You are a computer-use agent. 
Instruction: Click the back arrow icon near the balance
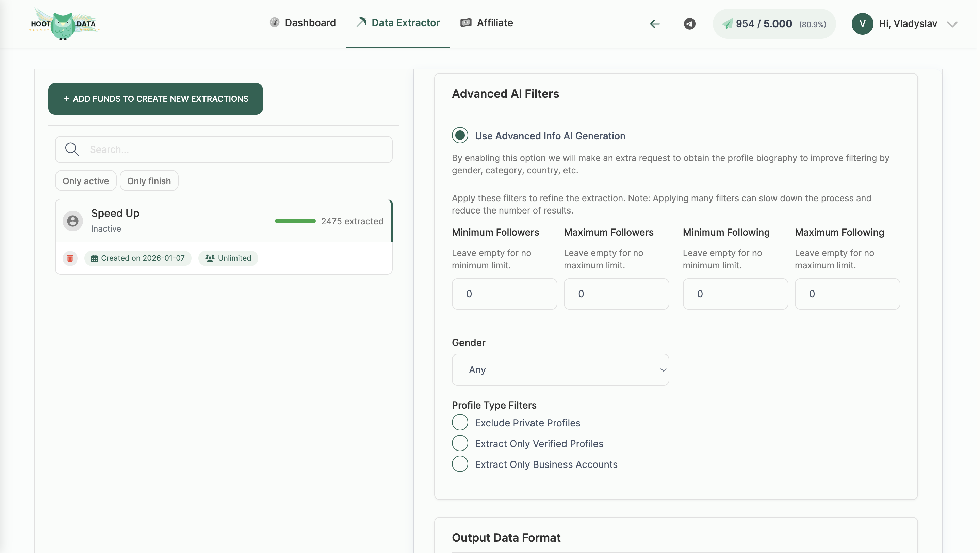[x=655, y=23]
